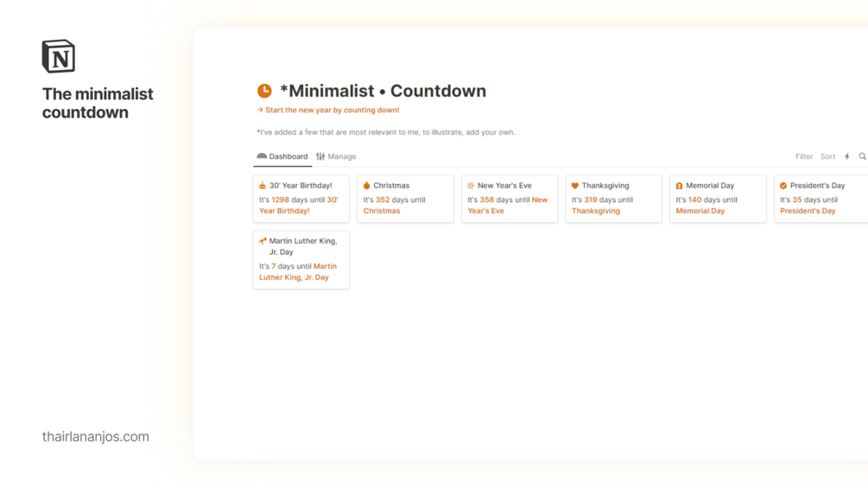The height and width of the screenshot is (488, 868).
Task: Click the checkmark badge on President's Day card
Action: click(783, 186)
